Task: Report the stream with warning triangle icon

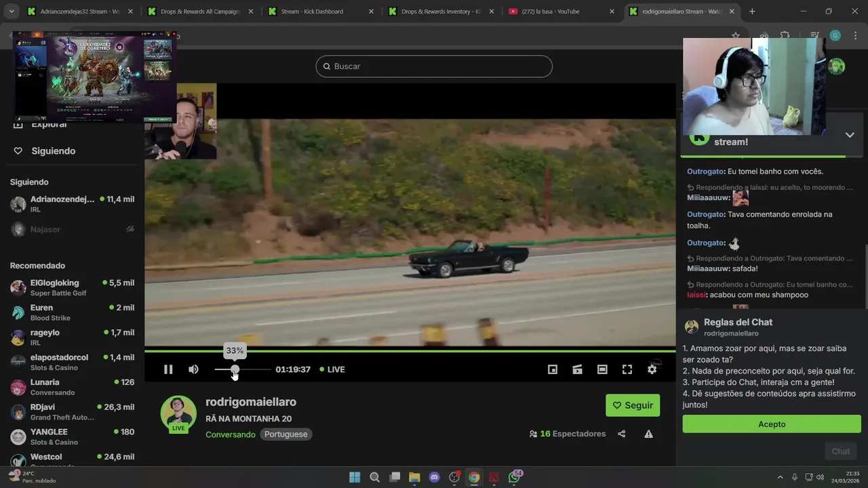Action: pyautogui.click(x=648, y=434)
